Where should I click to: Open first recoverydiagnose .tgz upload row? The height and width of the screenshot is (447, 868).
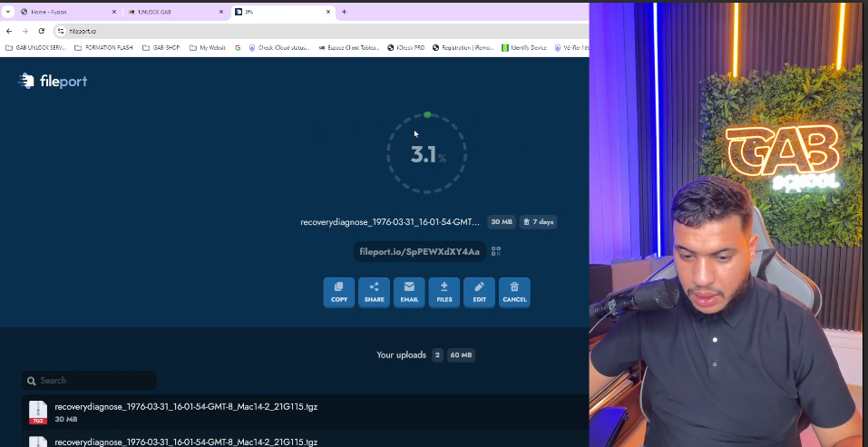[x=305, y=413]
